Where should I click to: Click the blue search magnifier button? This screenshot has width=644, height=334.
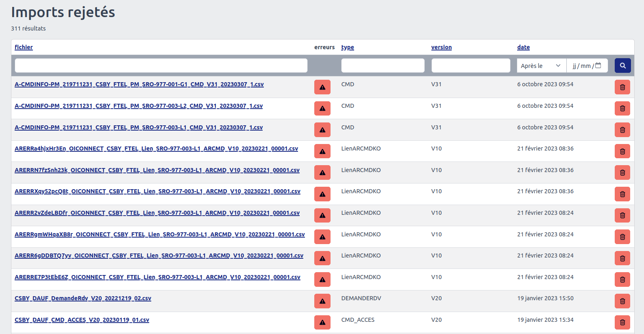tap(622, 65)
